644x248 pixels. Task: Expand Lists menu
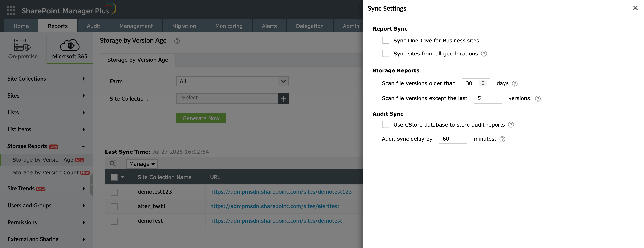tap(46, 112)
